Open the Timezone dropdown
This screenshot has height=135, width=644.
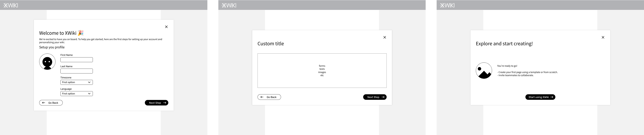point(76,82)
